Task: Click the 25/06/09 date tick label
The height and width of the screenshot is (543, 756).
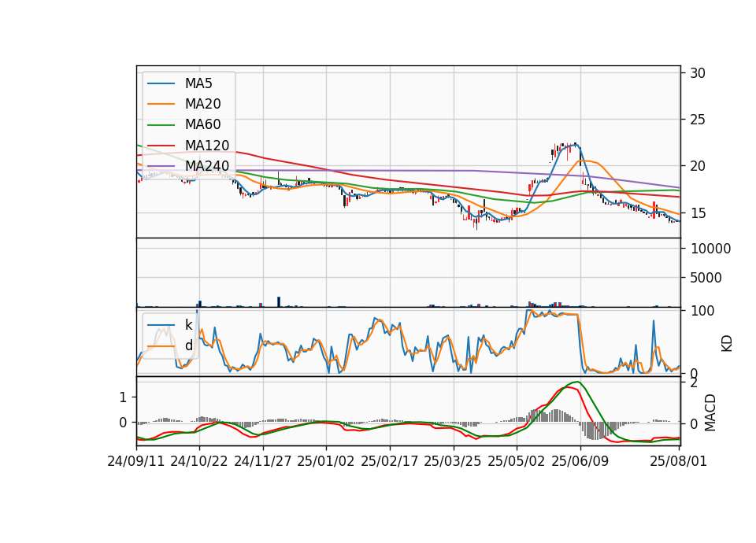Action: coord(580,461)
